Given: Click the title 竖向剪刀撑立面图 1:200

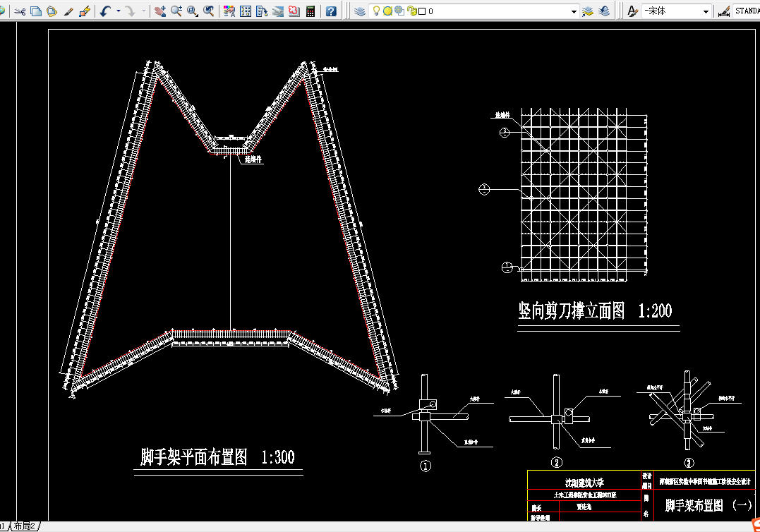Looking at the screenshot, I should [x=595, y=310].
